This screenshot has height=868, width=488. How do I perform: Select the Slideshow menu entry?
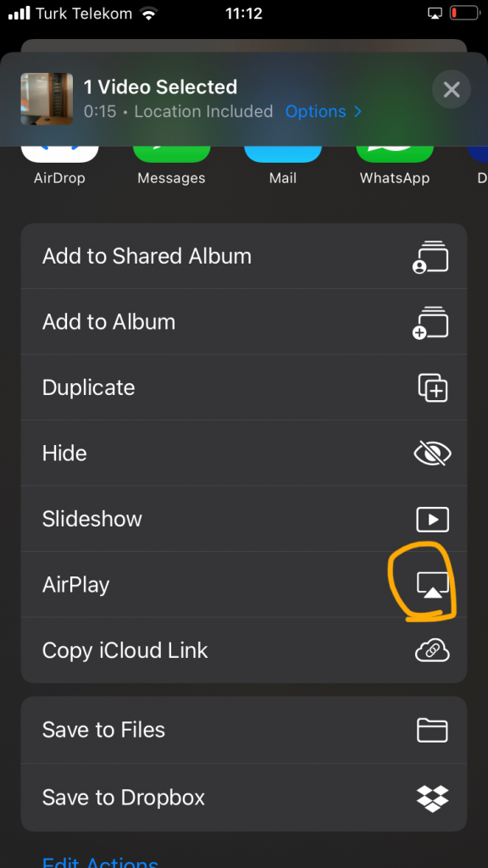click(244, 520)
